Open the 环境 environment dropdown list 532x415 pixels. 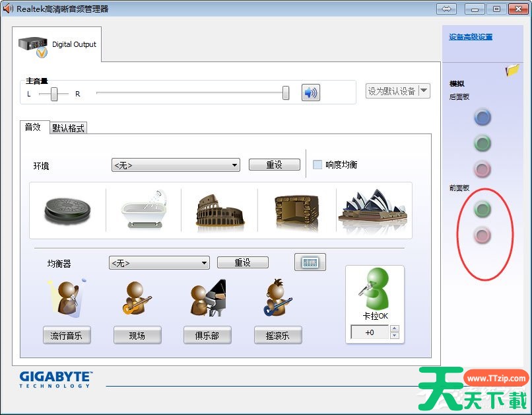[x=176, y=165]
